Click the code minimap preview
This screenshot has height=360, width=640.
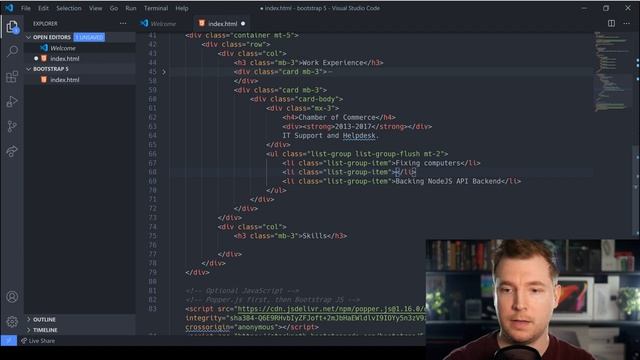click(x=612, y=71)
